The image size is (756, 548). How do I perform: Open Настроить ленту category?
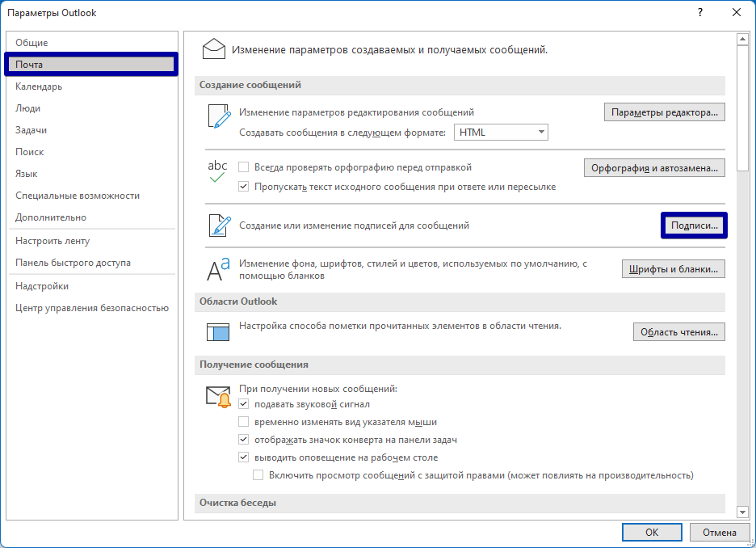pyautogui.click(x=91, y=241)
